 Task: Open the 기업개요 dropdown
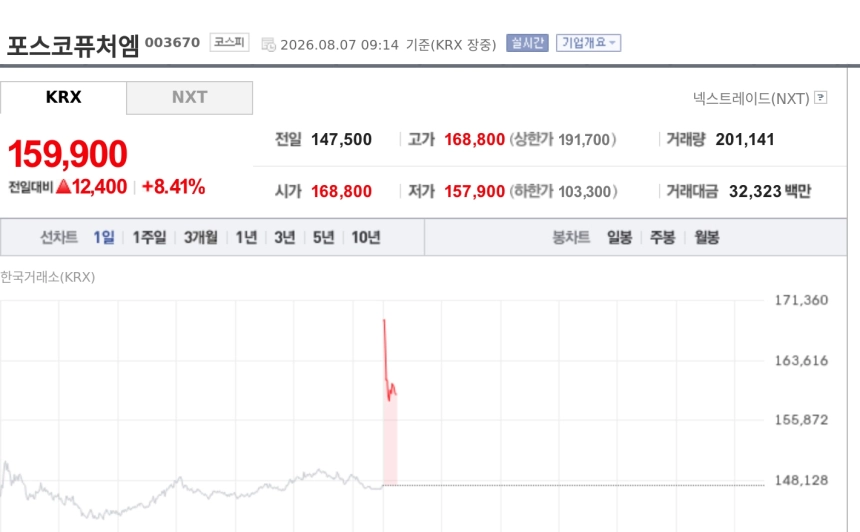(x=589, y=43)
